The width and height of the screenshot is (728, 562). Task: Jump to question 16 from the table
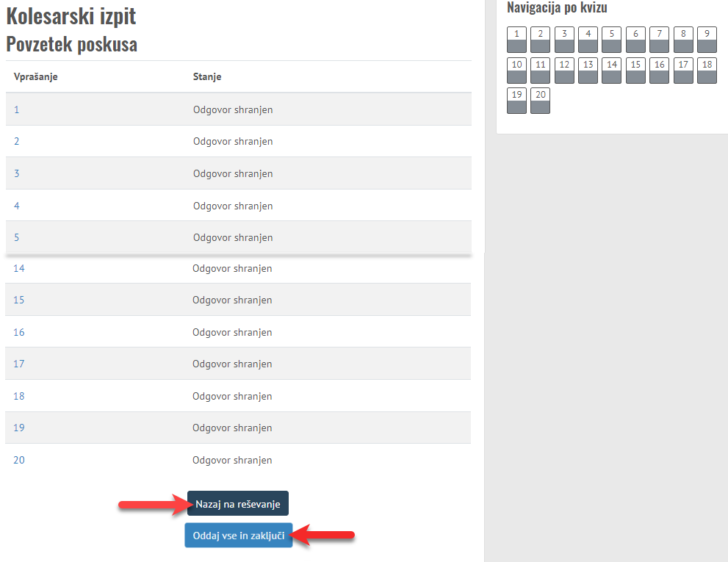19,332
